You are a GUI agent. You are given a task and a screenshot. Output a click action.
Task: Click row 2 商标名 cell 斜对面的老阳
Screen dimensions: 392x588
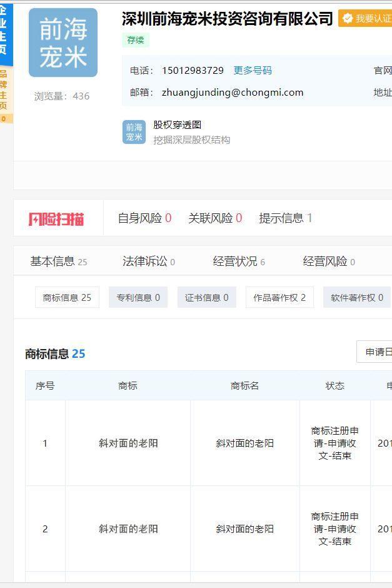244,529
